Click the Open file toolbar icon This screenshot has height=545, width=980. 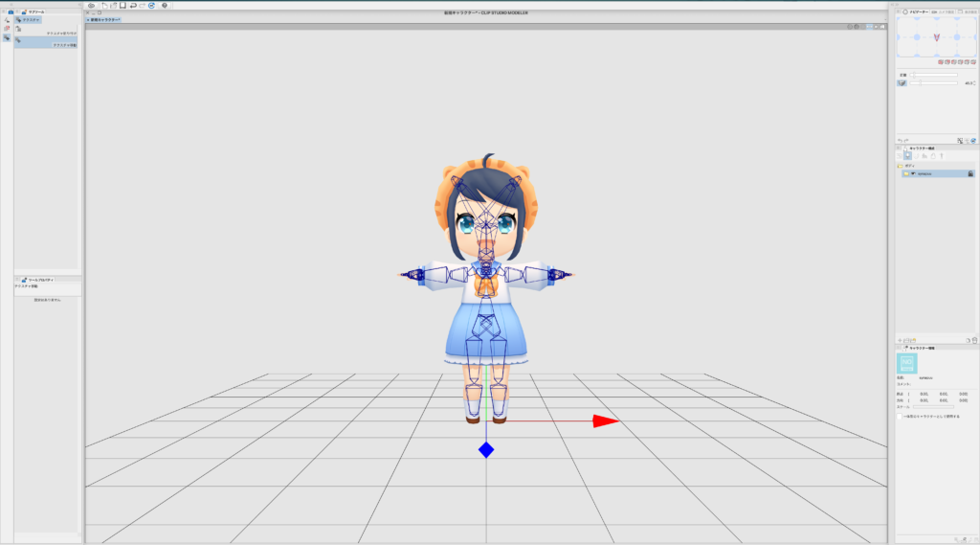click(114, 6)
